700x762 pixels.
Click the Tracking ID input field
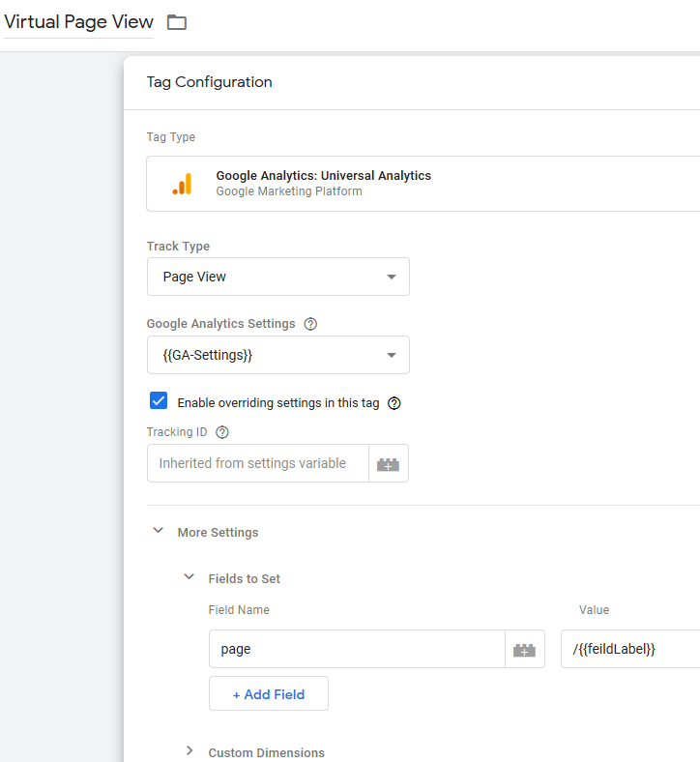258,463
